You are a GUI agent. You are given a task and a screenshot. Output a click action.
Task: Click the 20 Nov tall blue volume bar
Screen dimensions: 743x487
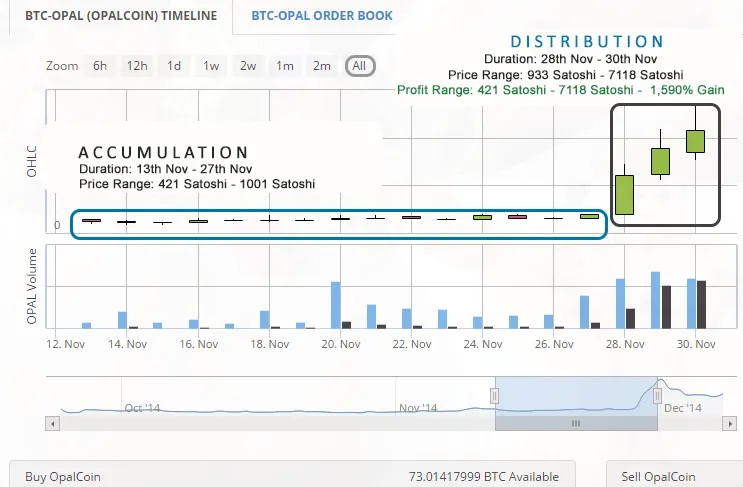(x=335, y=305)
